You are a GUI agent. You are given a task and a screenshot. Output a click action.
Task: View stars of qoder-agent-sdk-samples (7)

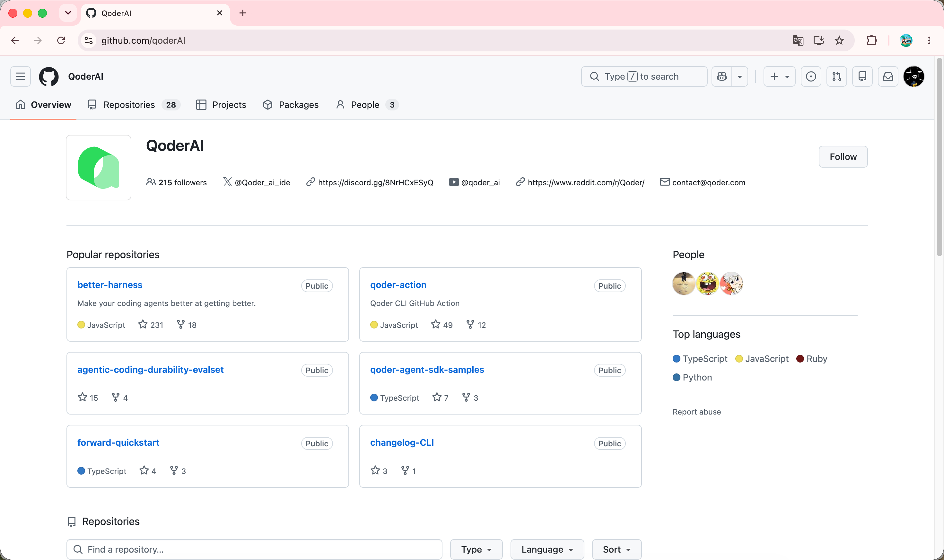pyautogui.click(x=440, y=398)
